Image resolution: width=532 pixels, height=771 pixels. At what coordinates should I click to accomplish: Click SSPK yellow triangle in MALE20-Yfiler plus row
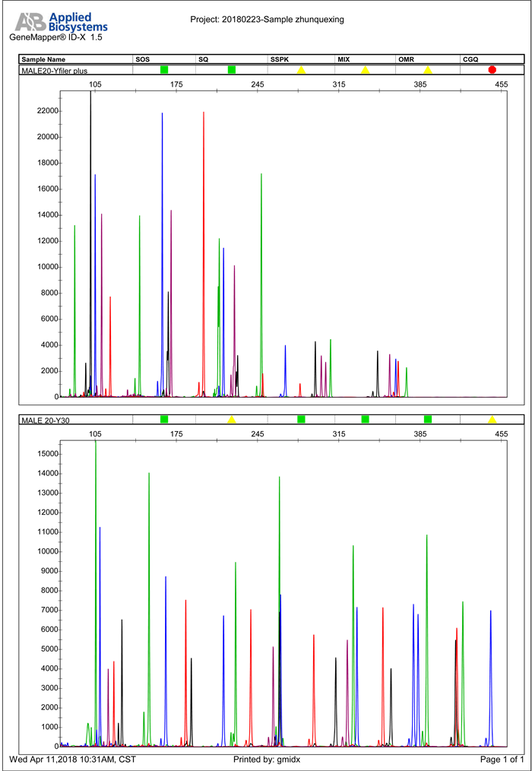[x=301, y=70]
